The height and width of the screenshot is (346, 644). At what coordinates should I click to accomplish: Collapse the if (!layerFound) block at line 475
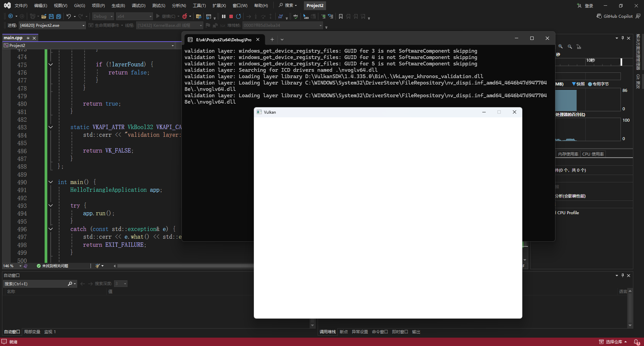[51, 64]
